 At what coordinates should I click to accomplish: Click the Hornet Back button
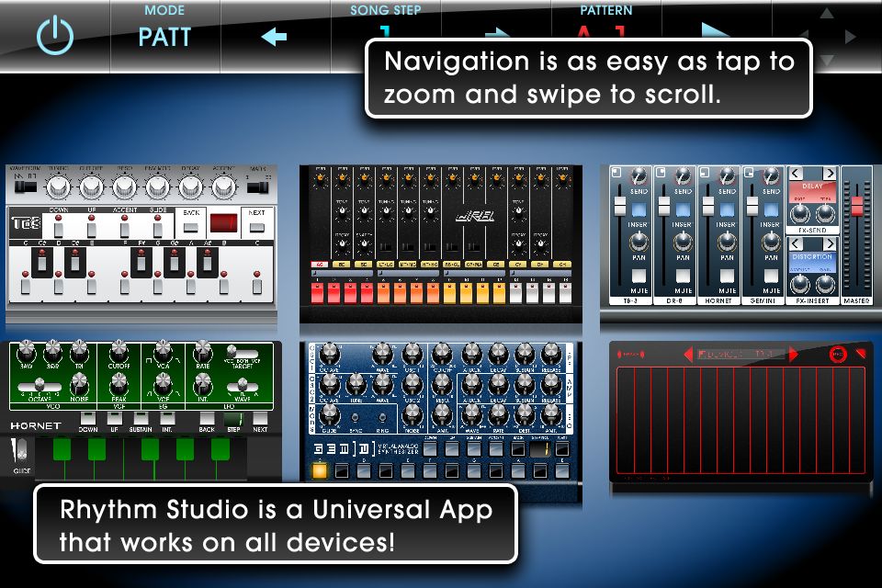(207, 419)
